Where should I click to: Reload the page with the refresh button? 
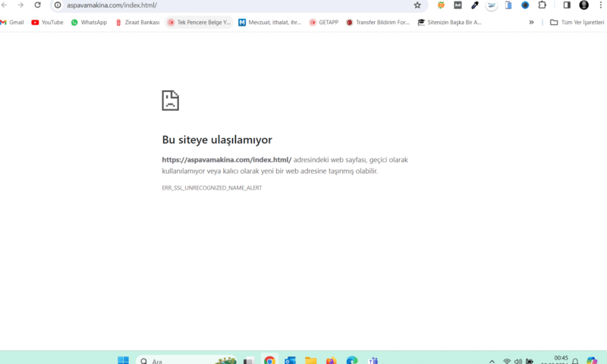pos(37,5)
